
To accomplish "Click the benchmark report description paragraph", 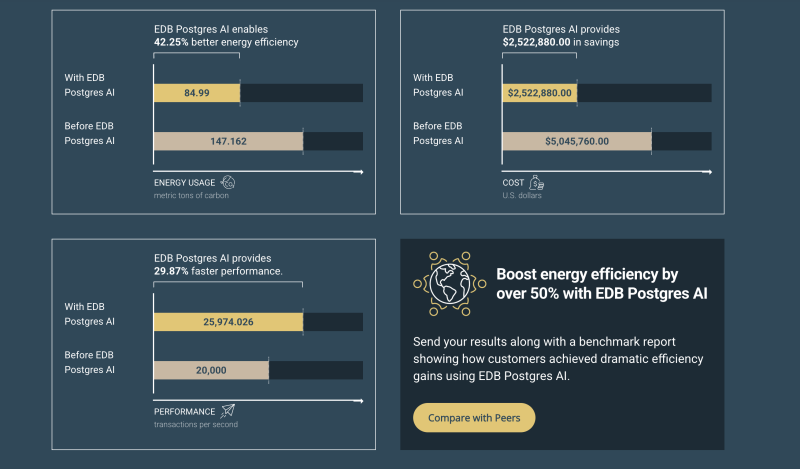I will click(558, 359).
